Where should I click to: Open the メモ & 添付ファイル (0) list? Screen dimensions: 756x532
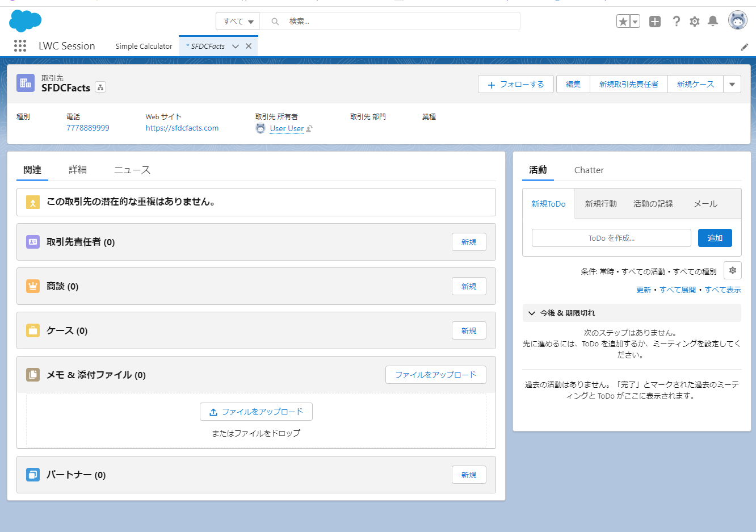coord(96,375)
